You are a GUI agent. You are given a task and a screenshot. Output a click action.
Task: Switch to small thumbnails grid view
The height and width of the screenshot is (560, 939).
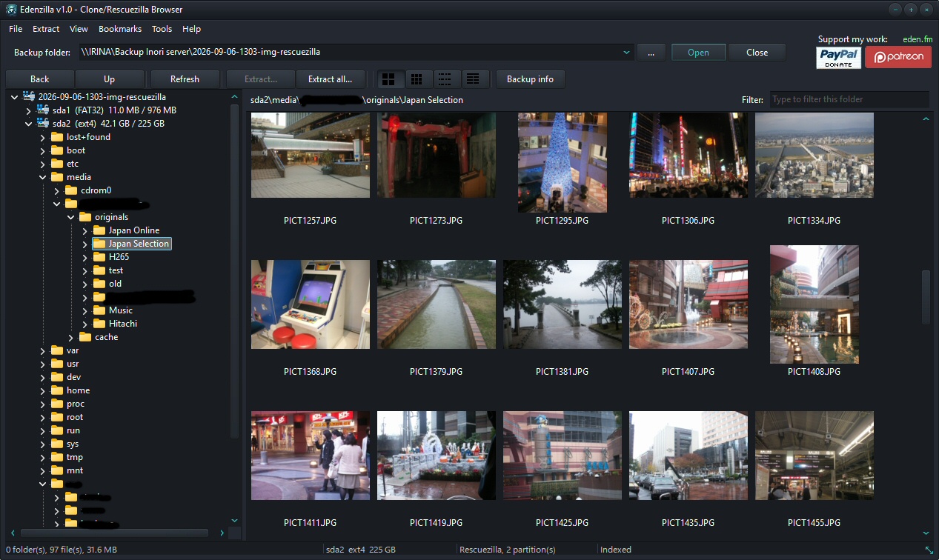tap(418, 79)
